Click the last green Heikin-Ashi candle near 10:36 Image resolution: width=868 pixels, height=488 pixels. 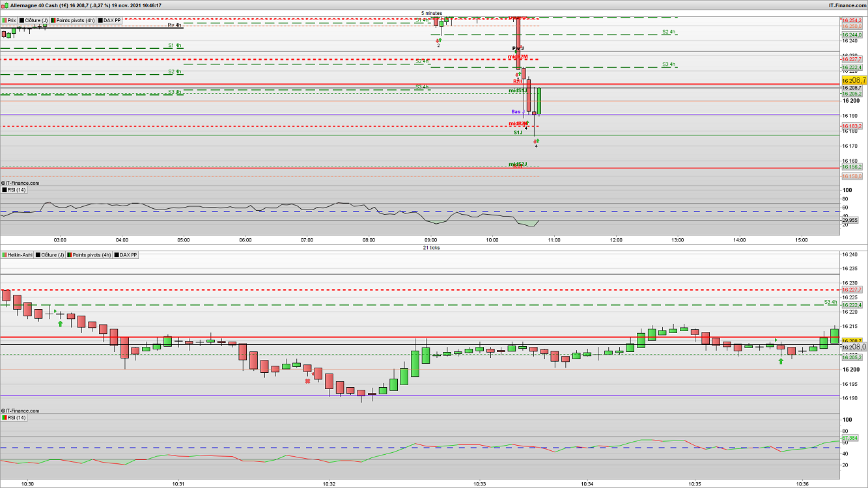click(834, 336)
